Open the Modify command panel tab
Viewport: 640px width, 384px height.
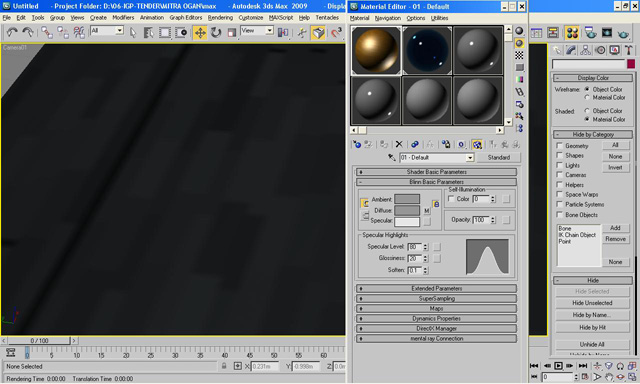coord(571,50)
